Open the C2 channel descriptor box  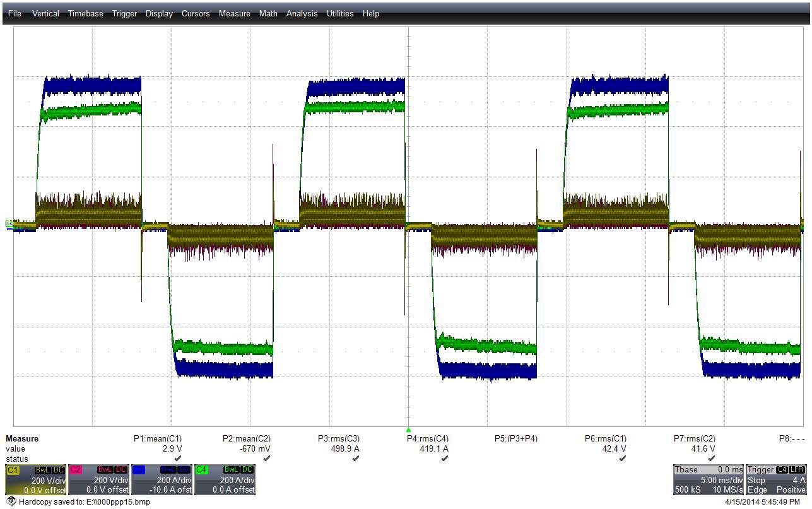click(98, 480)
